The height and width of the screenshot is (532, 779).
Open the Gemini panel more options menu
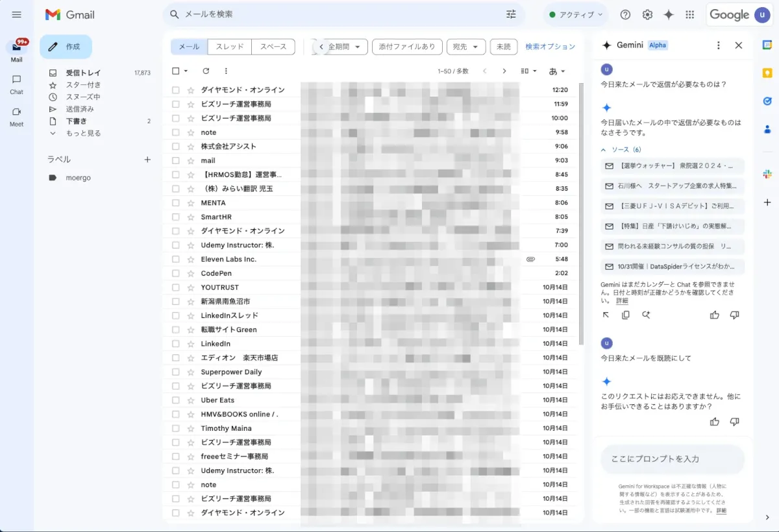[718, 45]
